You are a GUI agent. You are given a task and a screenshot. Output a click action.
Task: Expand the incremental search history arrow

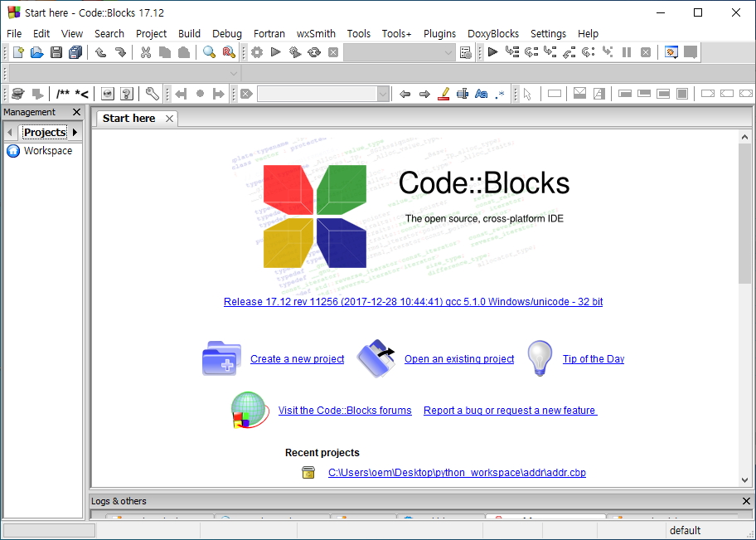point(383,94)
